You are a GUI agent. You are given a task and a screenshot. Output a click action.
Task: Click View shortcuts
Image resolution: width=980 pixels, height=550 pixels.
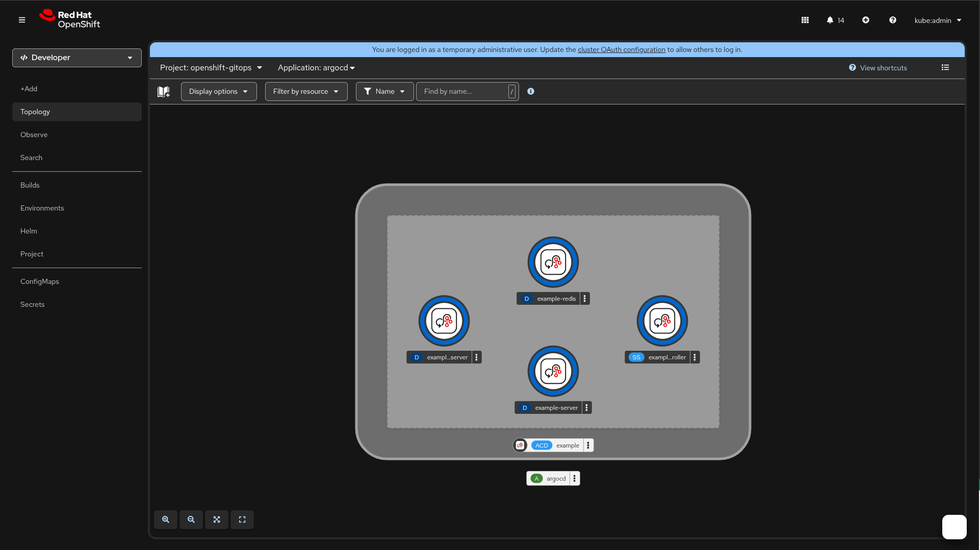tap(878, 68)
